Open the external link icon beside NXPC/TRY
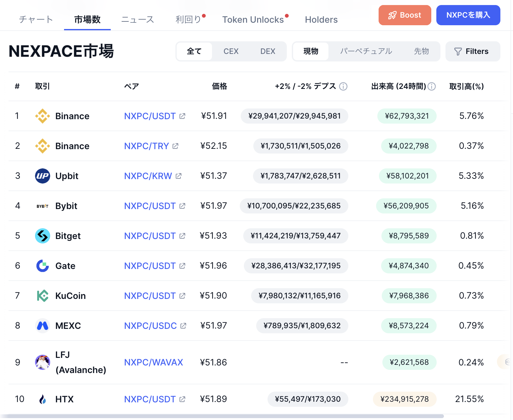 click(175, 146)
